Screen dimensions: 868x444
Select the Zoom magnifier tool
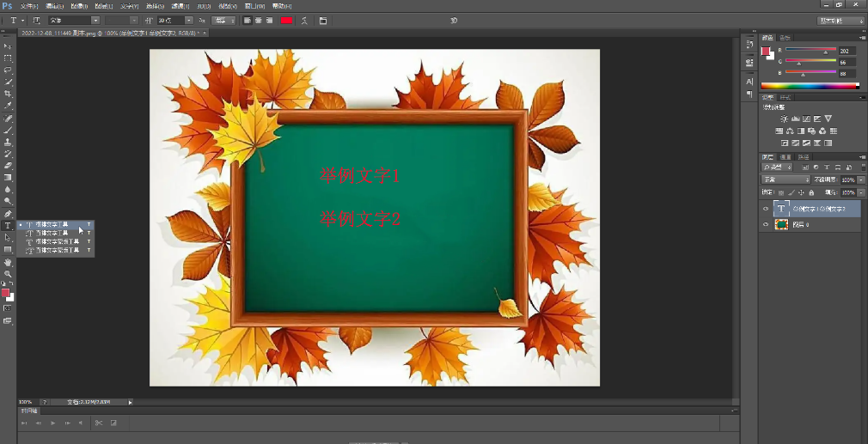[8, 274]
